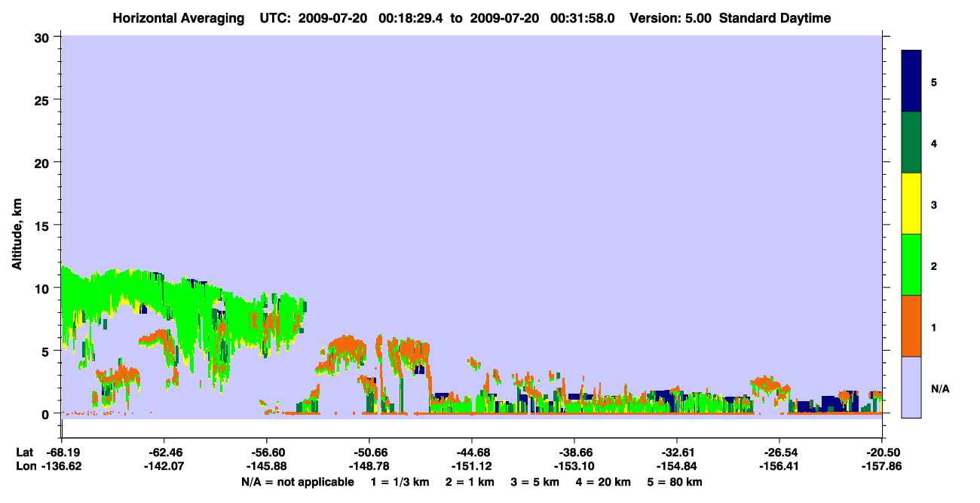Click the orange colorbar segment labeled 1
980x503 pixels.
point(911,326)
